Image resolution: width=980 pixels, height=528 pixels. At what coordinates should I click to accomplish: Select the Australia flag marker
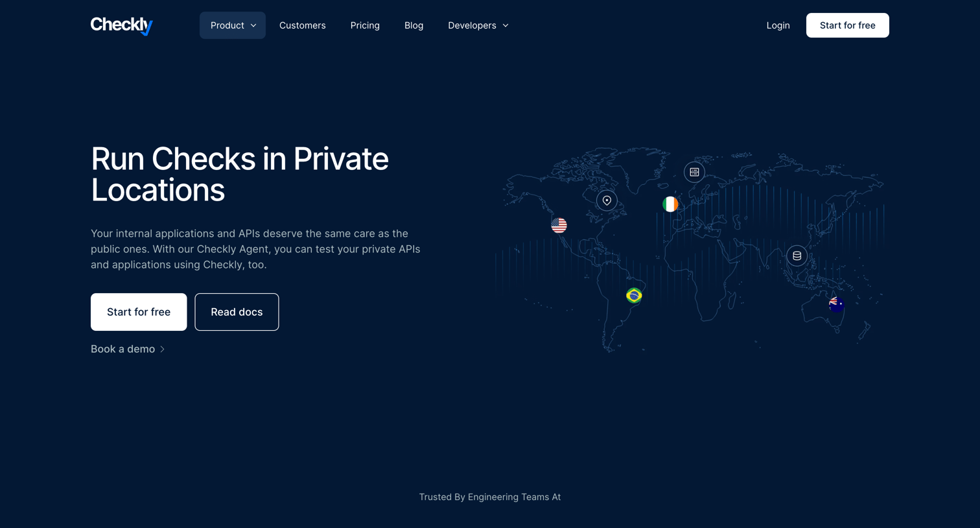point(836,304)
